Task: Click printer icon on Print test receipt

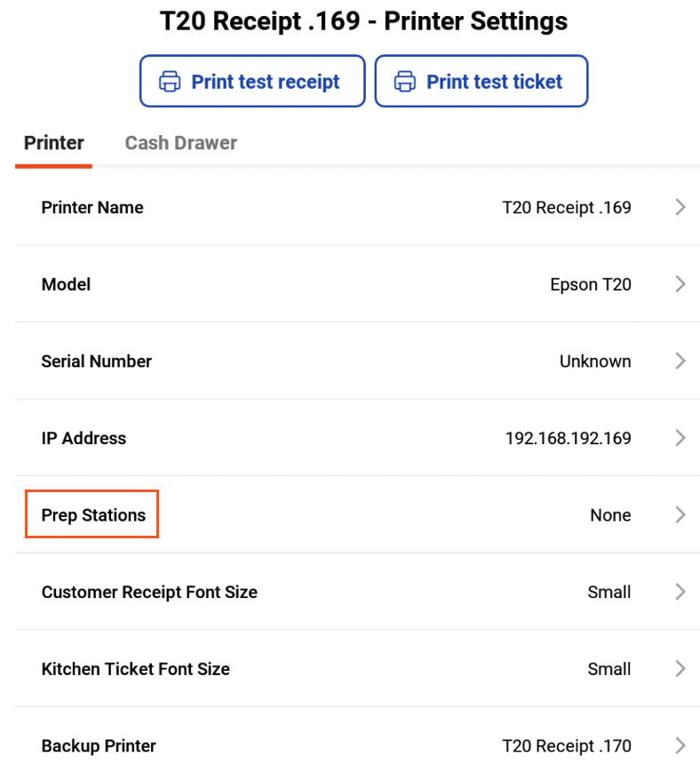Action: (x=170, y=82)
